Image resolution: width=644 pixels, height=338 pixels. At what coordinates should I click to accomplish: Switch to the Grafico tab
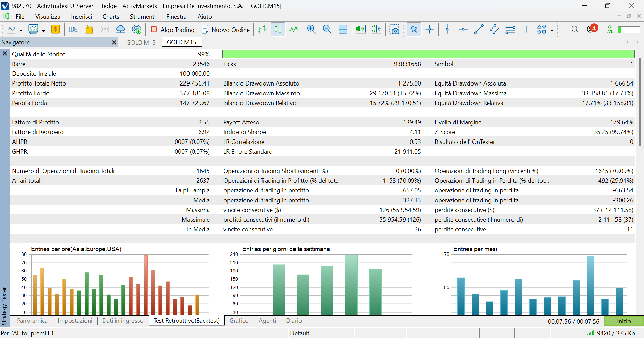(x=239, y=321)
